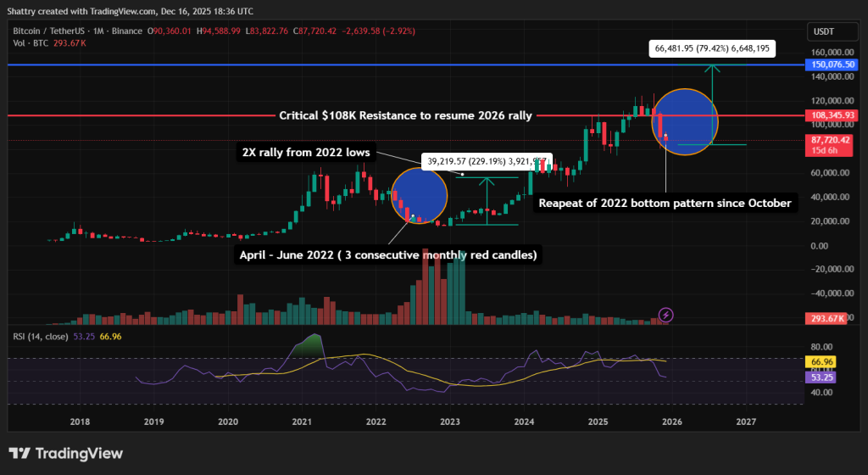Click the yellow RSI value label 66.96
Screen dimensions: 868x475
pos(820,361)
